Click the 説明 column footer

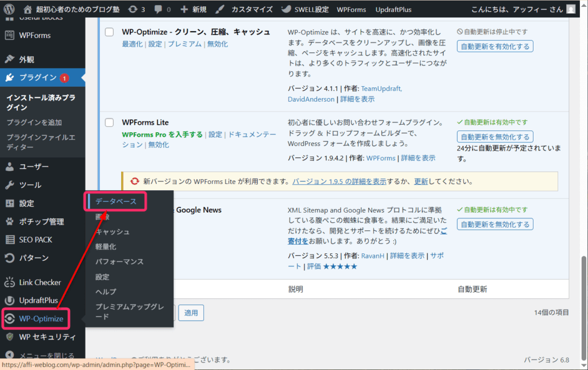pyautogui.click(x=296, y=290)
